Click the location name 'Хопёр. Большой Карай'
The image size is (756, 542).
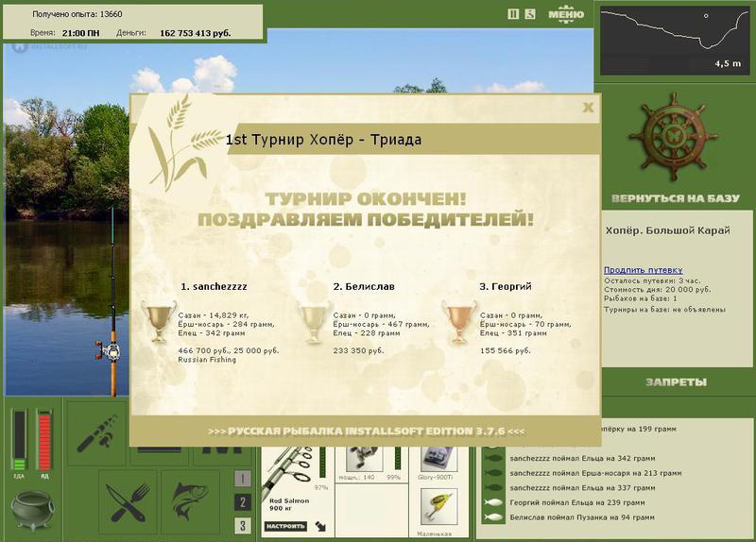click(x=668, y=230)
